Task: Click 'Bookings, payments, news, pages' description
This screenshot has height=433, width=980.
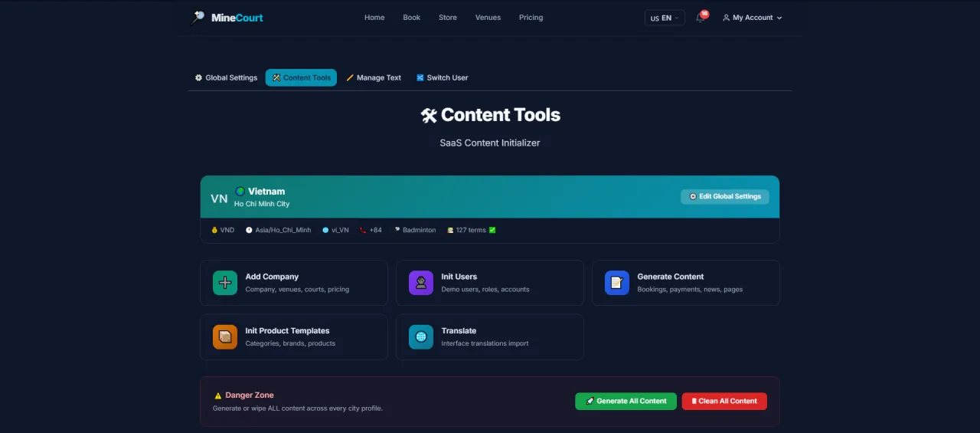Action: [690, 290]
